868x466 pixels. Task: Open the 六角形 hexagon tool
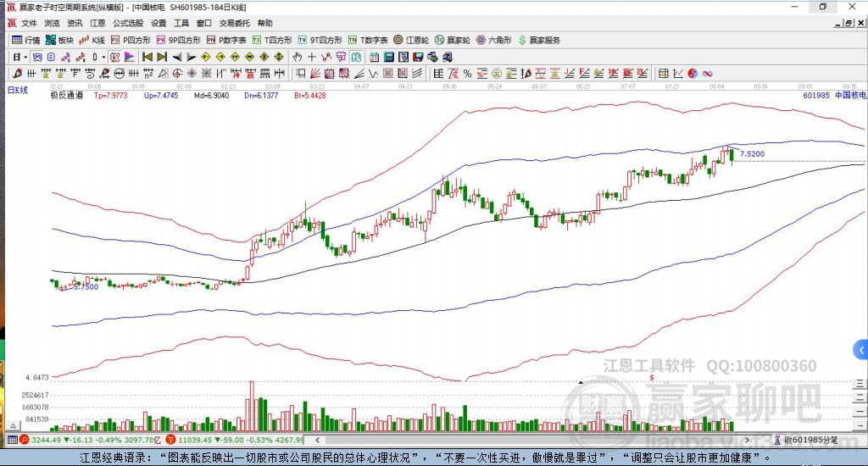click(x=494, y=40)
